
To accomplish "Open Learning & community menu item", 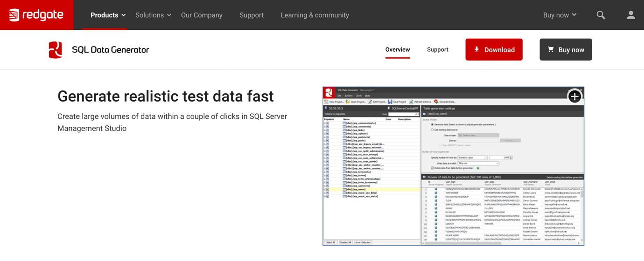I will tap(315, 15).
